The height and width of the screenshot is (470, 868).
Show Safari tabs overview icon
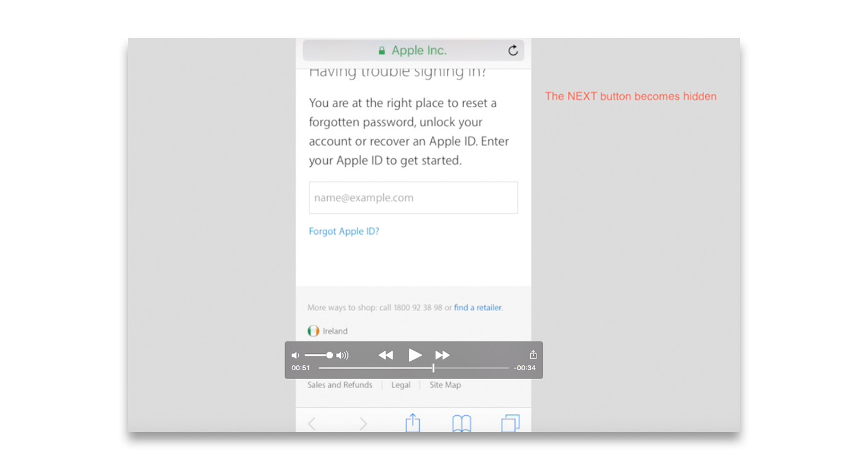[x=511, y=423]
